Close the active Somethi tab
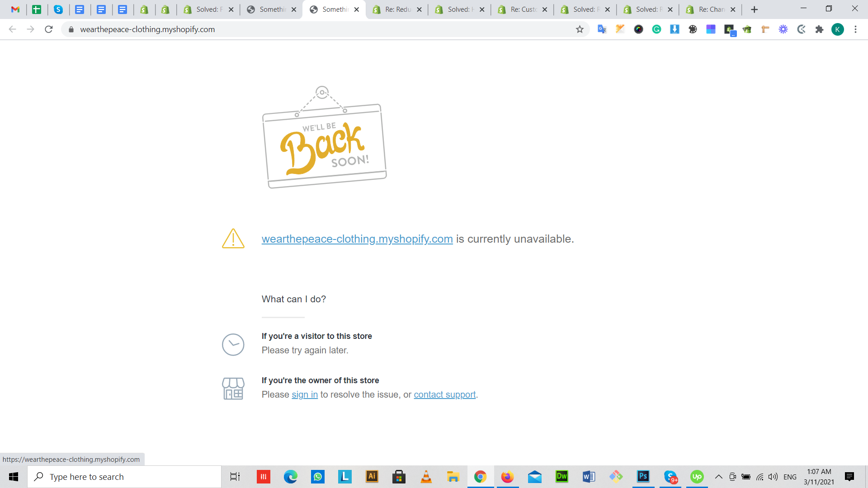The height and width of the screenshot is (488, 868). point(357,9)
